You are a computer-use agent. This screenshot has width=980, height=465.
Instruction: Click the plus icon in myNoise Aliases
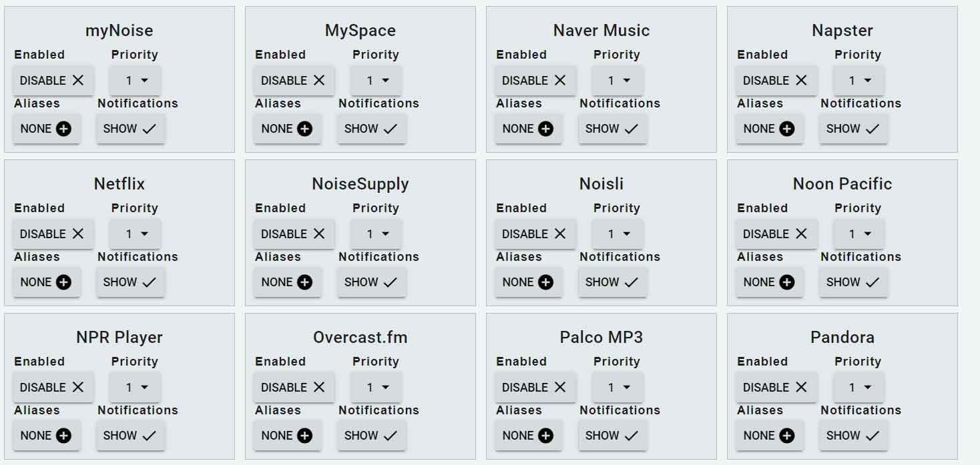point(64,129)
